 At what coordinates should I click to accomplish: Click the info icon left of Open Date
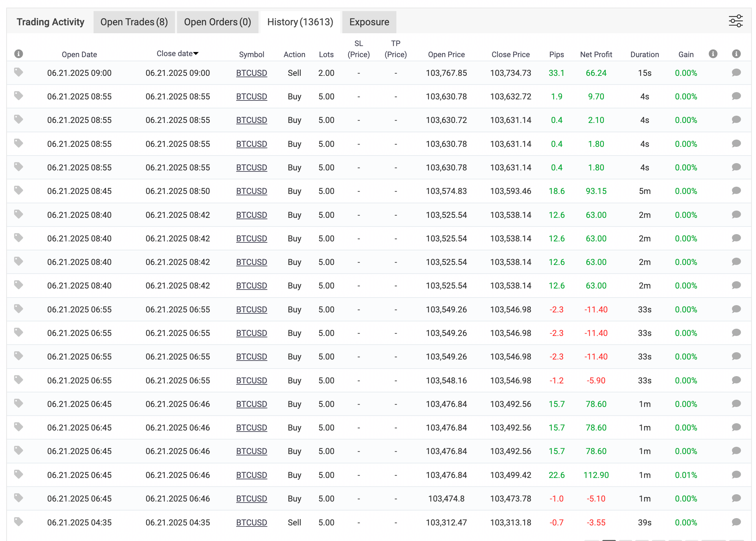(19, 54)
